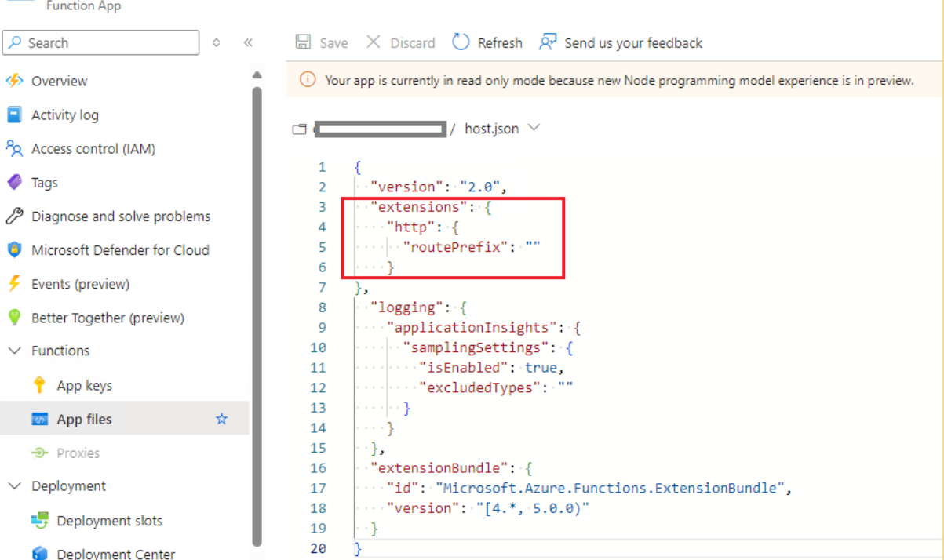Click the Overview lightning icon in sidebar

(14, 81)
